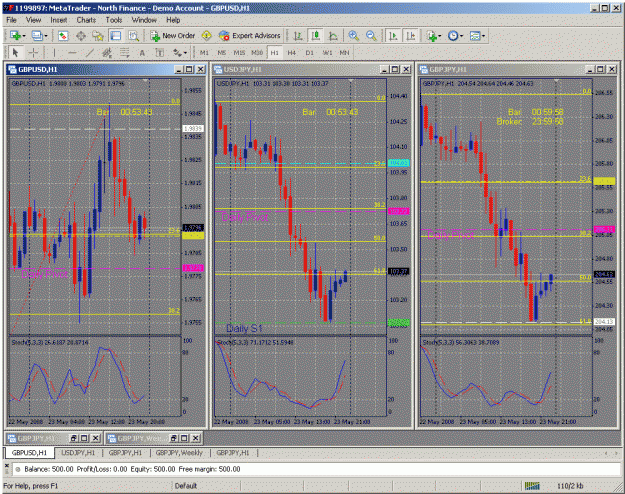Open the File menu
625x494 pixels.
[x=11, y=20]
